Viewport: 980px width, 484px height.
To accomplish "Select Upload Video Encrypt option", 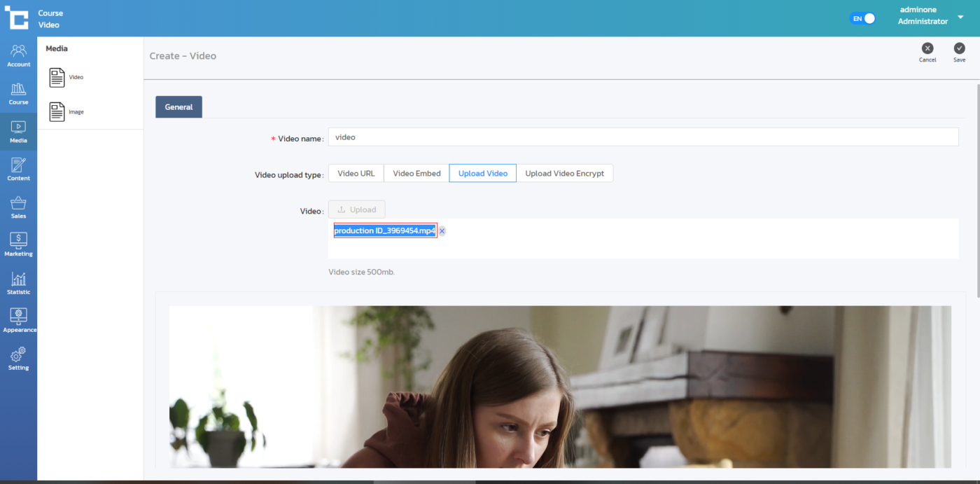I will 564,174.
